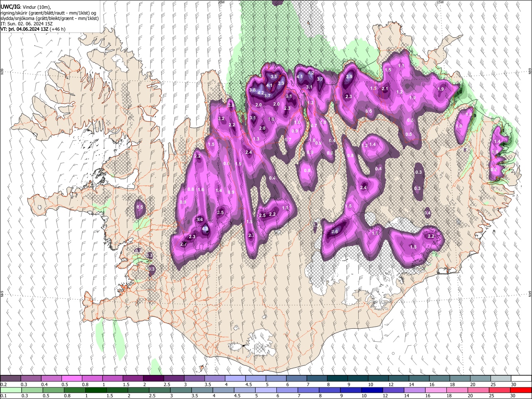
Task: Select the upper lavender swatch between 4 and 4.5
Action: pyautogui.click(x=235, y=378)
